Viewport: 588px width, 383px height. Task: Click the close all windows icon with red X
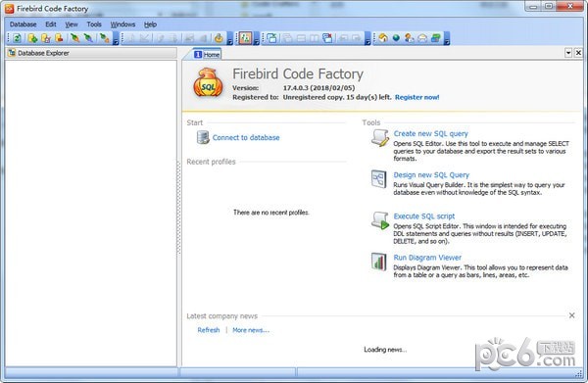327,38
